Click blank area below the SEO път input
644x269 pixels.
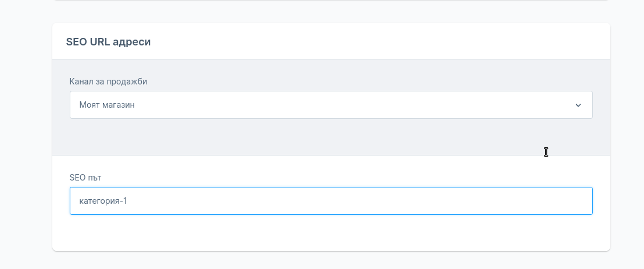click(x=331, y=233)
